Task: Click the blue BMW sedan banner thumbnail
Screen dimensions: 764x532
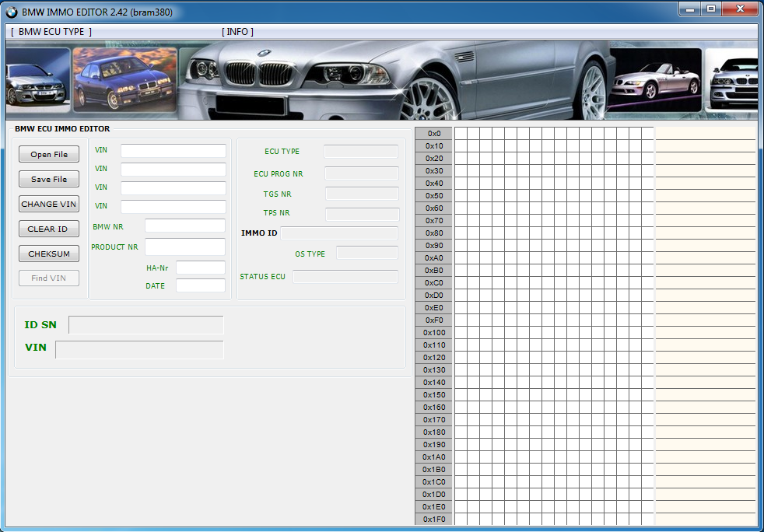Action: click(x=124, y=80)
